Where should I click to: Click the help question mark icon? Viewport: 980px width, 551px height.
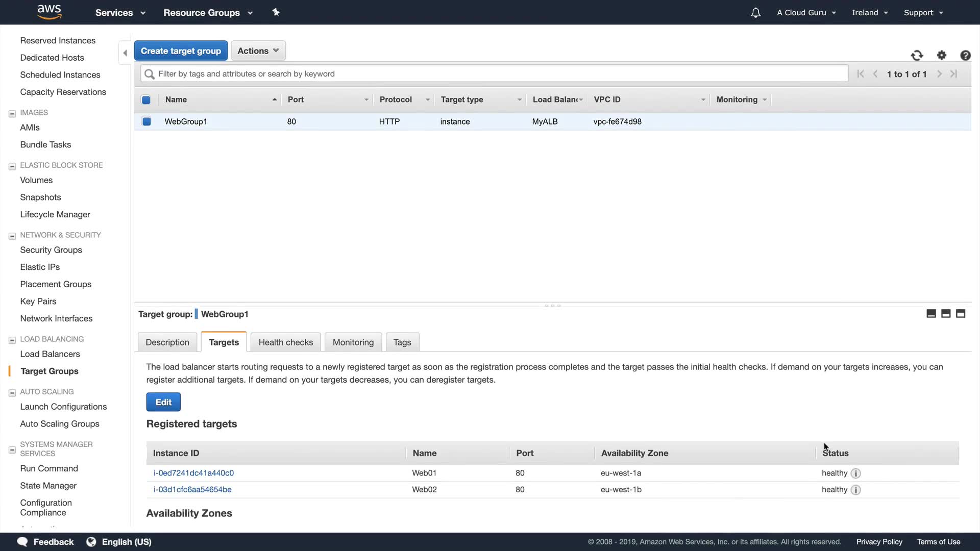965,56
